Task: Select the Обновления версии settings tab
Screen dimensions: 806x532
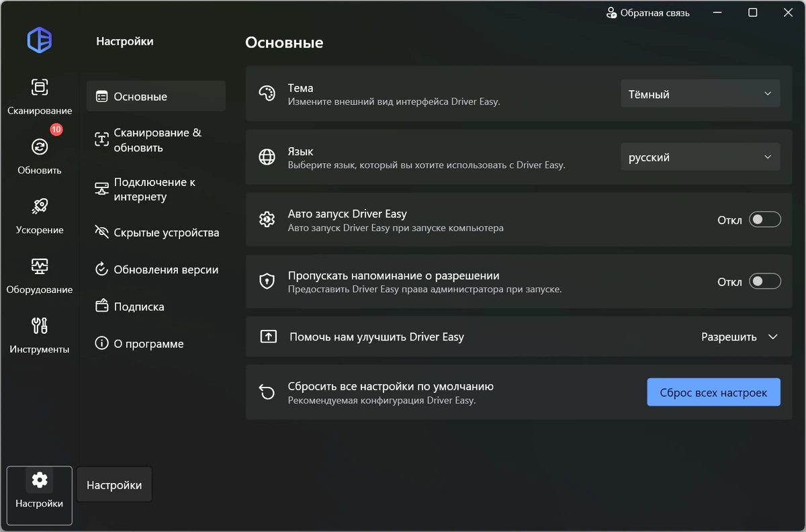Action: [x=156, y=269]
